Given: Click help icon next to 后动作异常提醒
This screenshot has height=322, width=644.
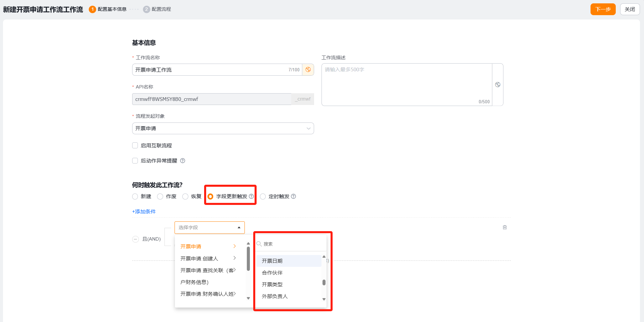Looking at the screenshot, I should [183, 161].
